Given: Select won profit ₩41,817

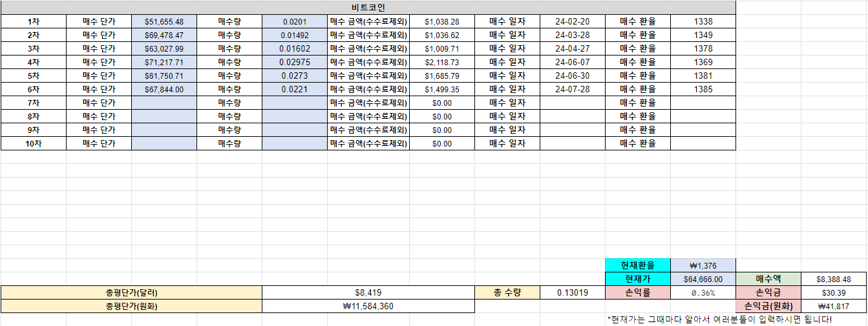Looking at the screenshot, I should click(x=834, y=306).
